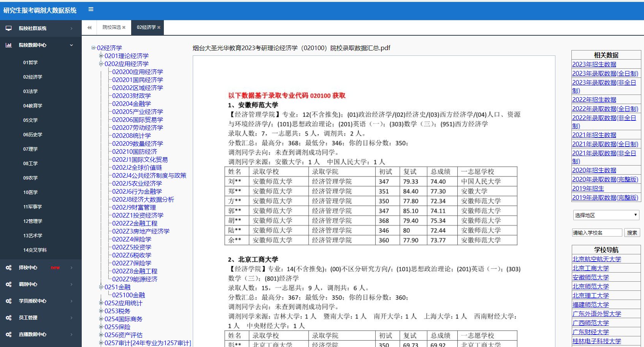The image size is (644, 347).
Task: Open 北京航空航天大学 in school navigation
Action: tap(596, 259)
